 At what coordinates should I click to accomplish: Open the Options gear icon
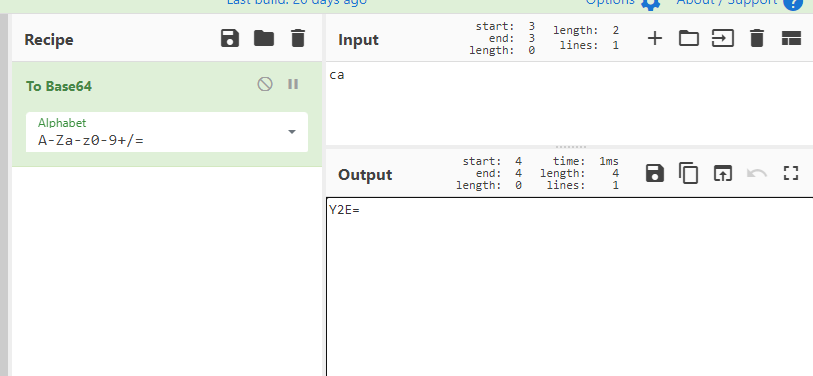pos(650,3)
